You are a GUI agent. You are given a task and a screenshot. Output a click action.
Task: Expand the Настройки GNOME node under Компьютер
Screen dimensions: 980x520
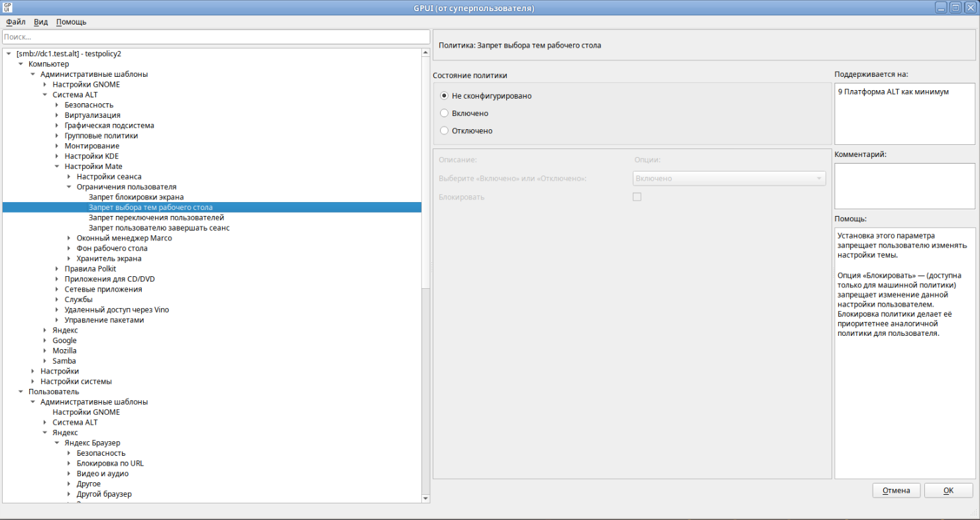[45, 85]
